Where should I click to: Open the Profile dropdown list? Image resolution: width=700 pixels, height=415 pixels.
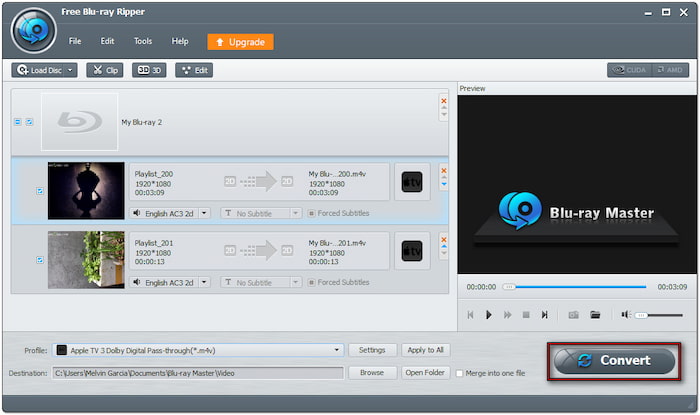point(338,350)
